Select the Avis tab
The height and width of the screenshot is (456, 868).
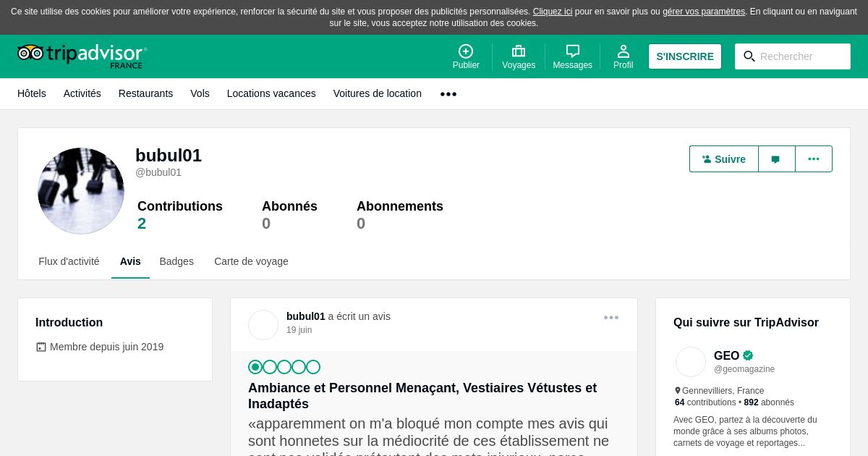[130, 261]
